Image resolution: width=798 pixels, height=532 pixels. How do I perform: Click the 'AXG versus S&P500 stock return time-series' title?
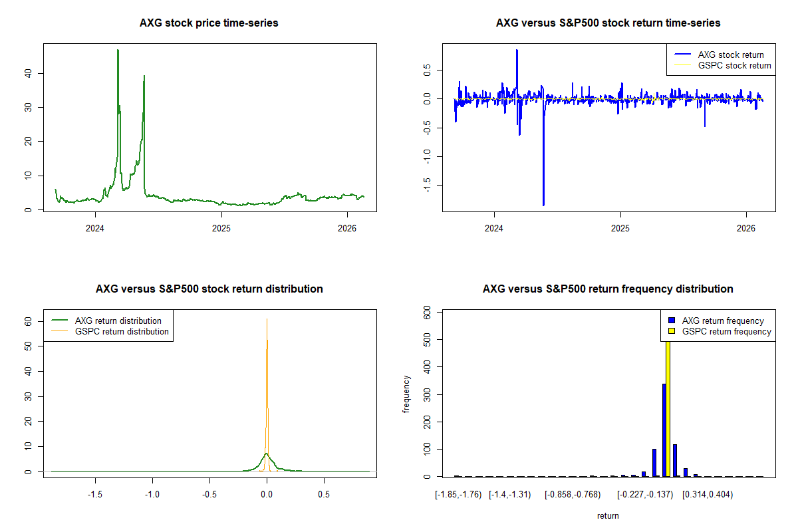pyautogui.click(x=608, y=23)
